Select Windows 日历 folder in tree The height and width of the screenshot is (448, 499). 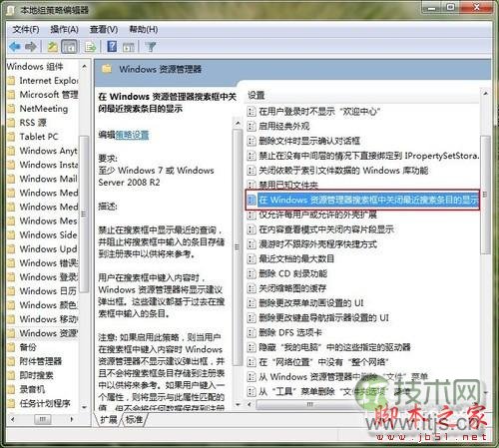pyautogui.click(x=42, y=291)
